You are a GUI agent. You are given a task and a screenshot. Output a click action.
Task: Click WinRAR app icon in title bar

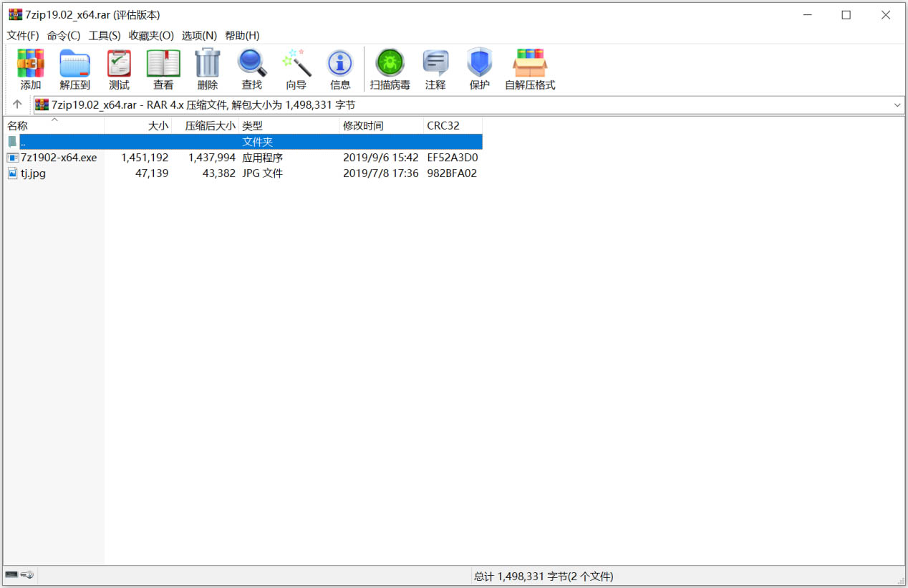coord(15,14)
